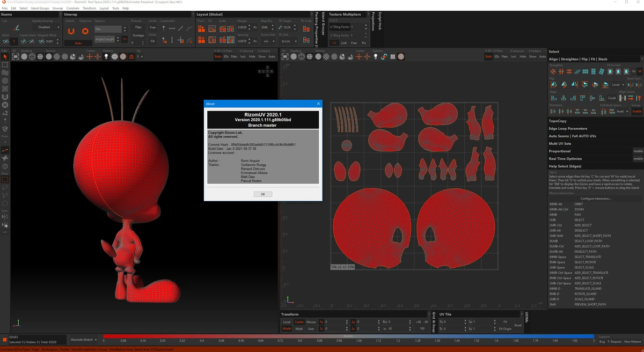Click the magnet icon in left toolbar
644x352 pixels.
click(x=5, y=97)
